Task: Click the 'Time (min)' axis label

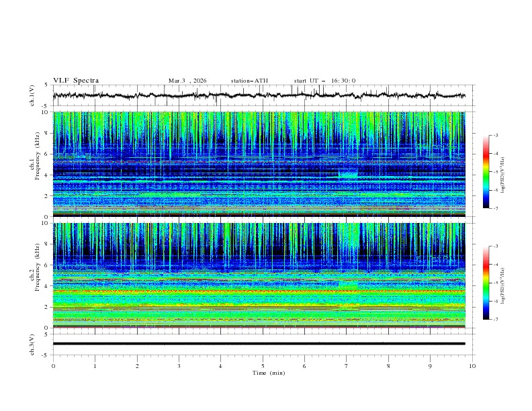Action: (269, 373)
